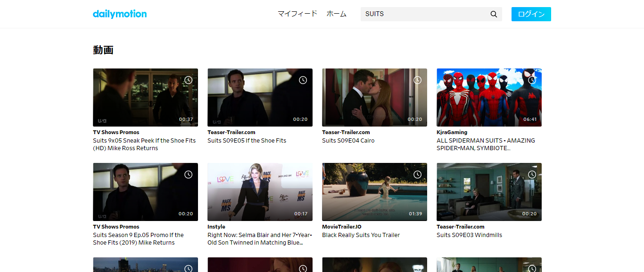Open the Suits S09E03 Windmills title link

[470, 235]
